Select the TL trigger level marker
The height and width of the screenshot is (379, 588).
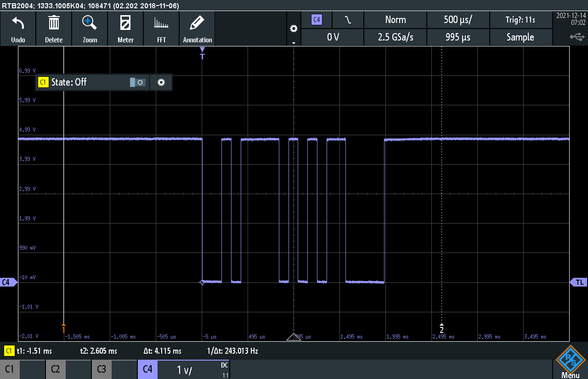[579, 282]
